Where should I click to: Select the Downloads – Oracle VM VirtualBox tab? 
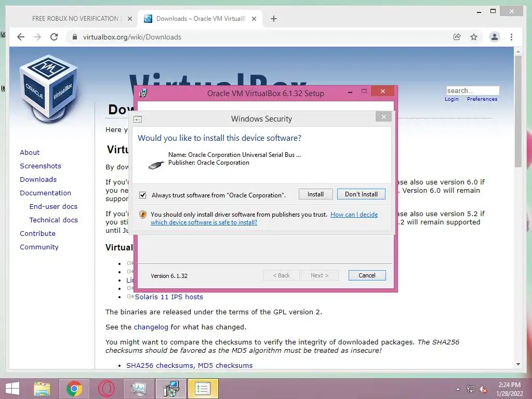[x=200, y=19]
